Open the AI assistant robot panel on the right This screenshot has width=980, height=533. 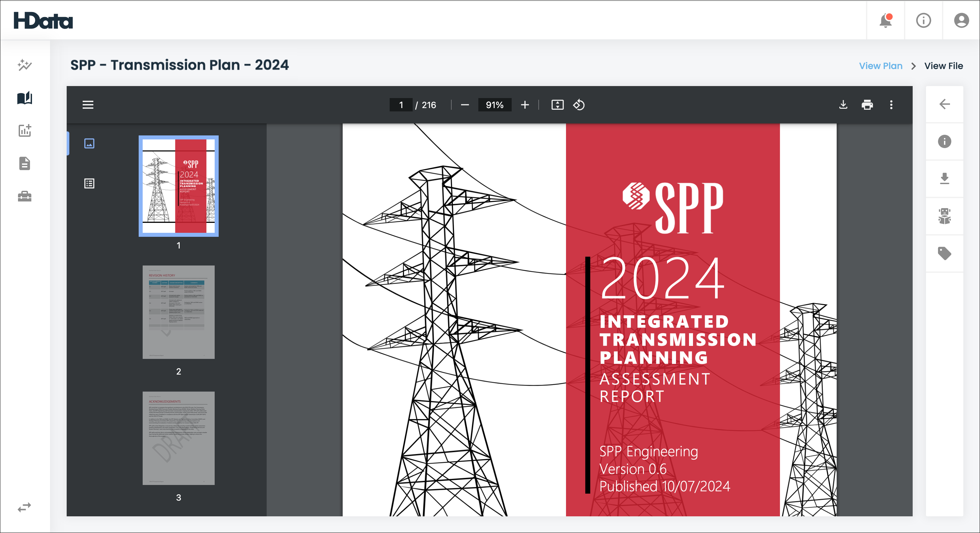tap(945, 216)
